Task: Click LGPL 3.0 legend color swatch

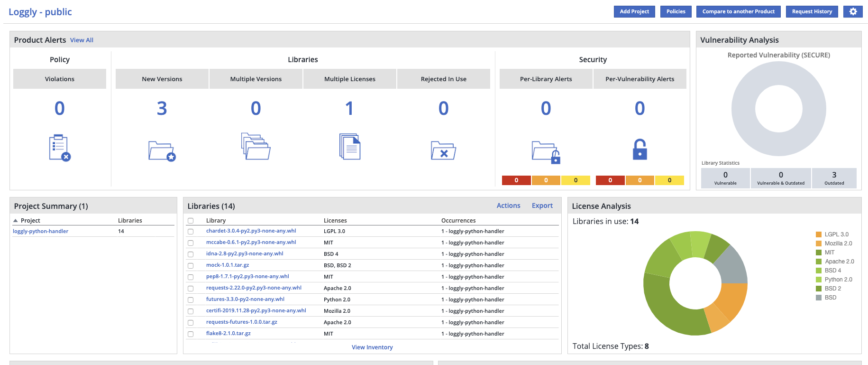Action: coord(819,234)
